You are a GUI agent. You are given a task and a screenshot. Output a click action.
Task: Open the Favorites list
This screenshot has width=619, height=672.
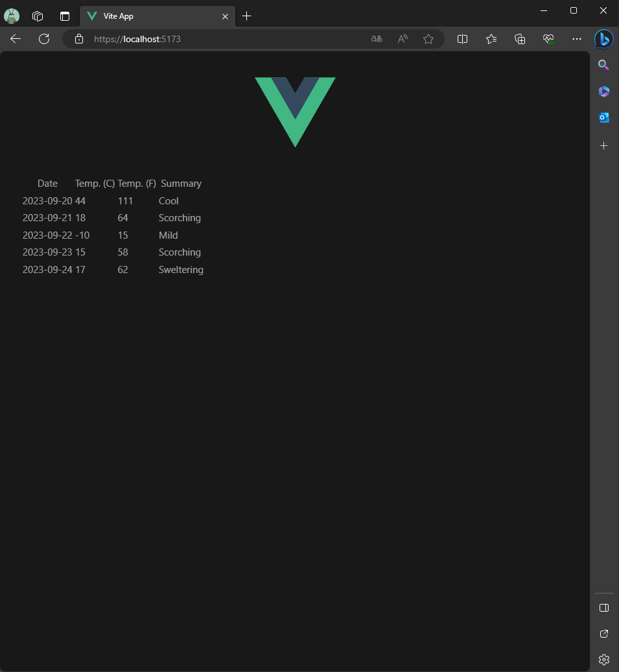point(491,39)
